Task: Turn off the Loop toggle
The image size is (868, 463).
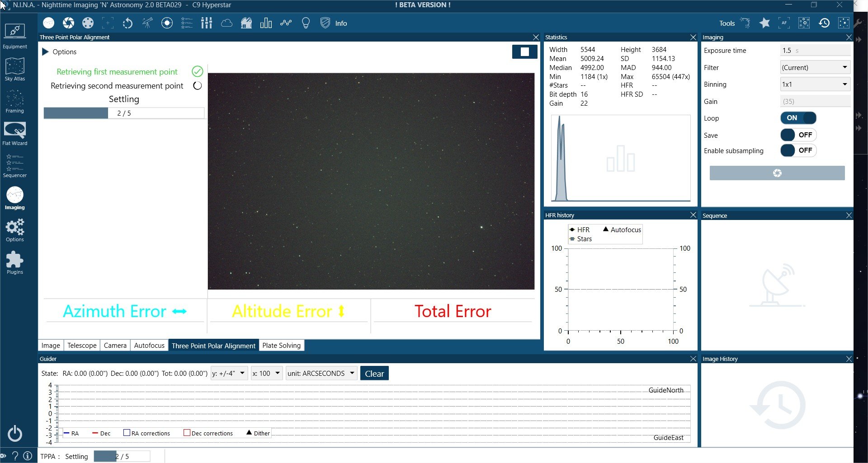Action: 798,118
